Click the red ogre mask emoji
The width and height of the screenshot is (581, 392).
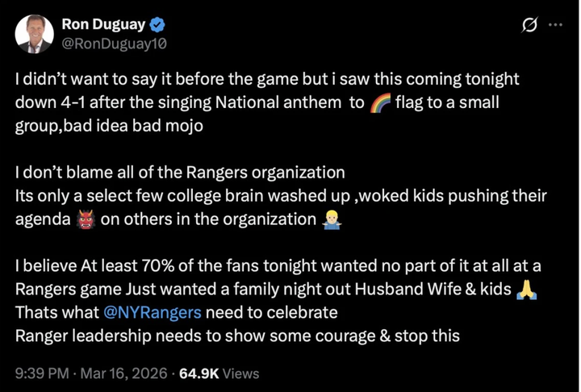coord(84,220)
